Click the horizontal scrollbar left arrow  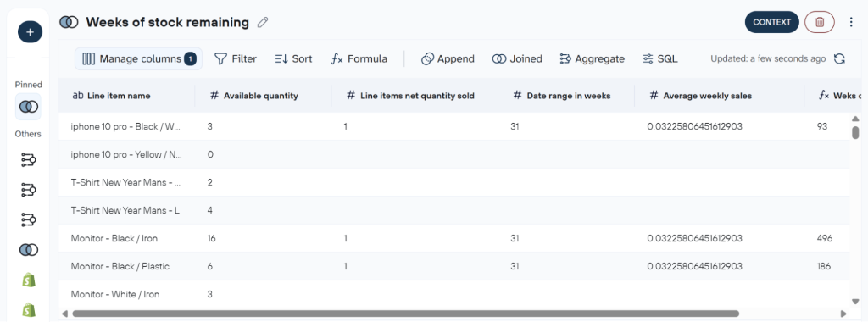(64, 314)
